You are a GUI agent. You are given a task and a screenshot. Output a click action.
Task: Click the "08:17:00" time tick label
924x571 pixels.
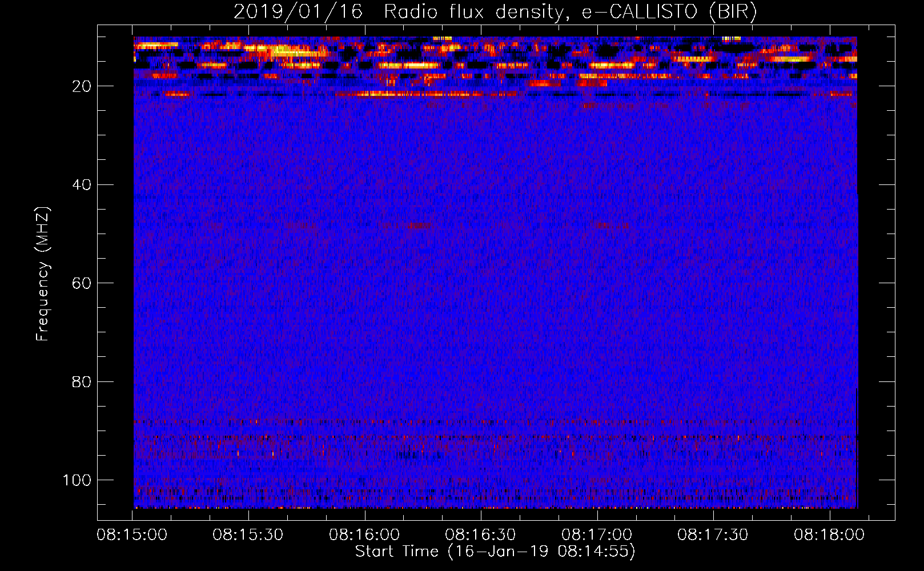(597, 535)
